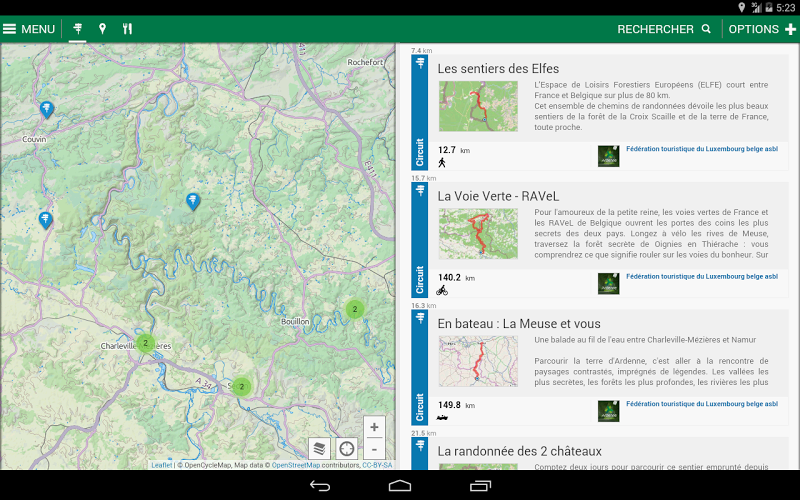Tap the Android back button
The width and height of the screenshot is (800, 500).
320,486
